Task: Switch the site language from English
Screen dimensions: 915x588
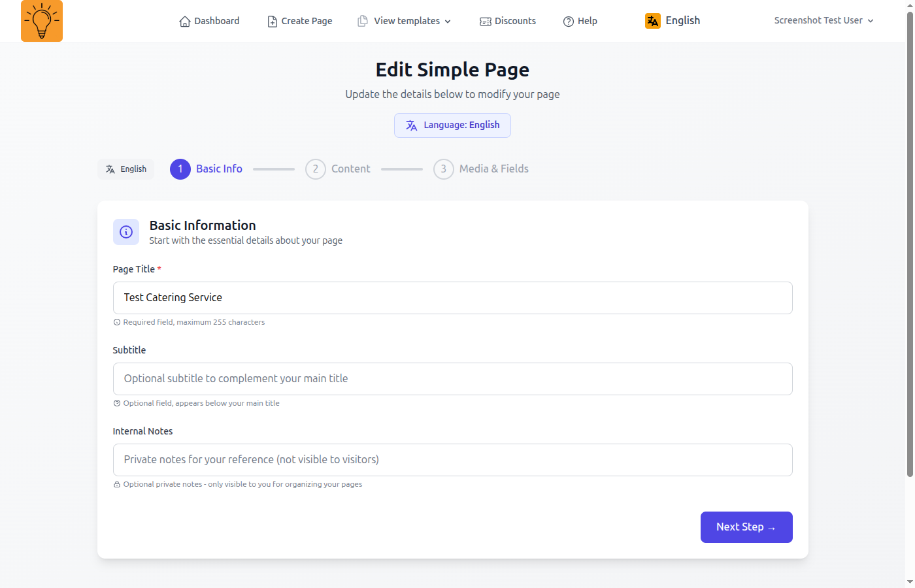Action: (x=673, y=21)
